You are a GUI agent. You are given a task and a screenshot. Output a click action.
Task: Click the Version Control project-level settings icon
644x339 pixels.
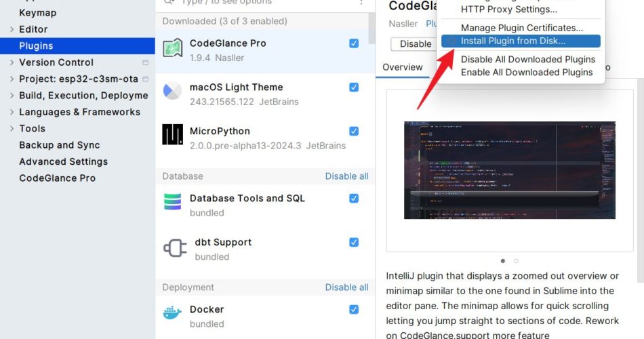tap(145, 62)
